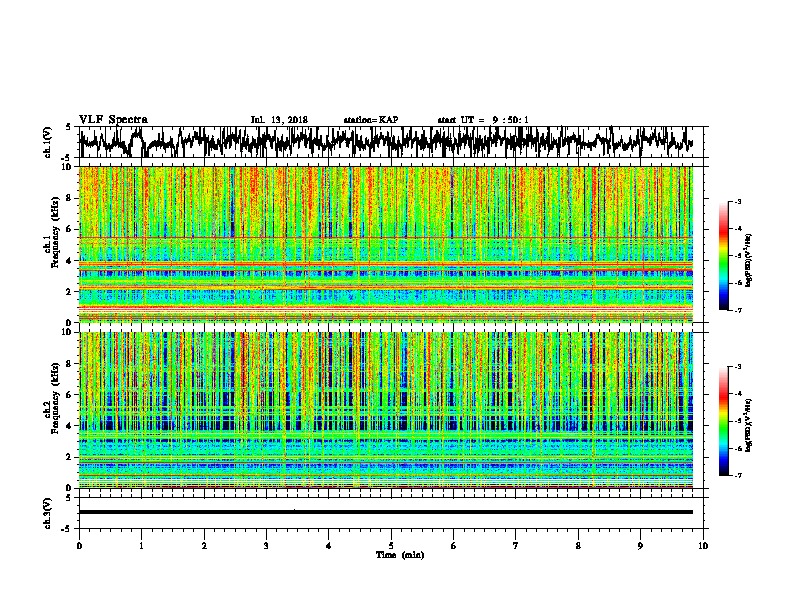Click the "5" tick on the time axis

coord(391,546)
